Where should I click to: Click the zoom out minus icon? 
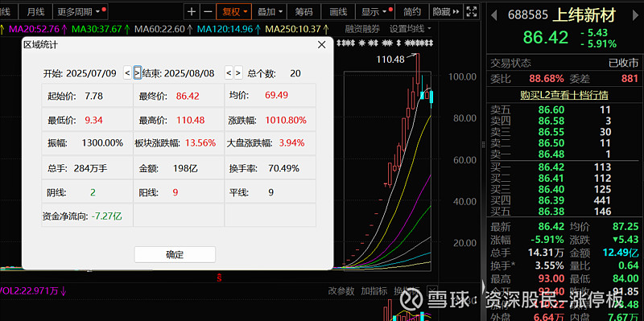click(x=208, y=12)
